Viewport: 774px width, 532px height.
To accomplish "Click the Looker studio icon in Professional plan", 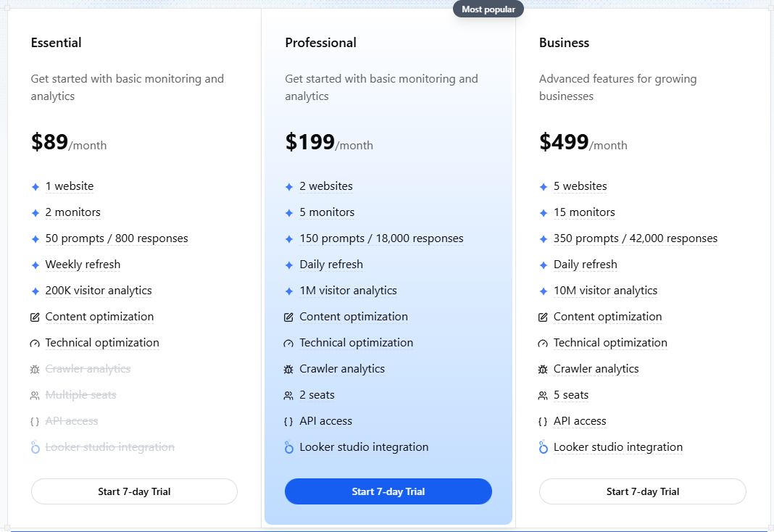I will [289, 447].
